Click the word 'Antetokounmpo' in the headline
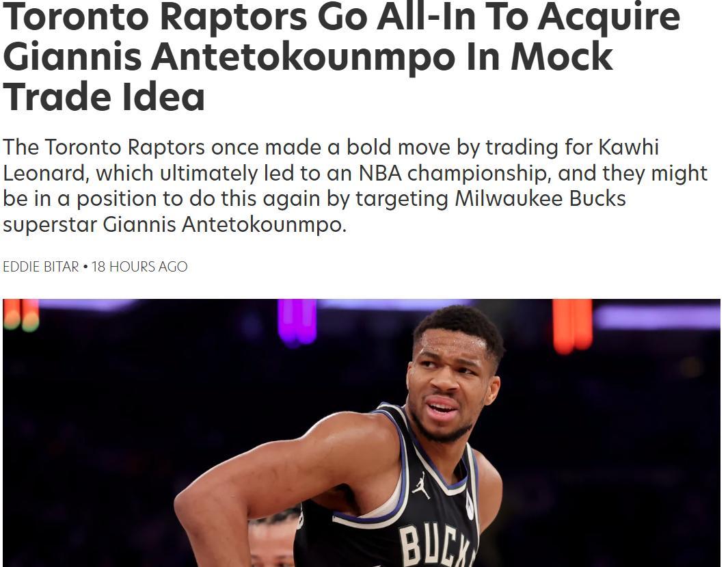The image size is (728, 567). pos(303,57)
